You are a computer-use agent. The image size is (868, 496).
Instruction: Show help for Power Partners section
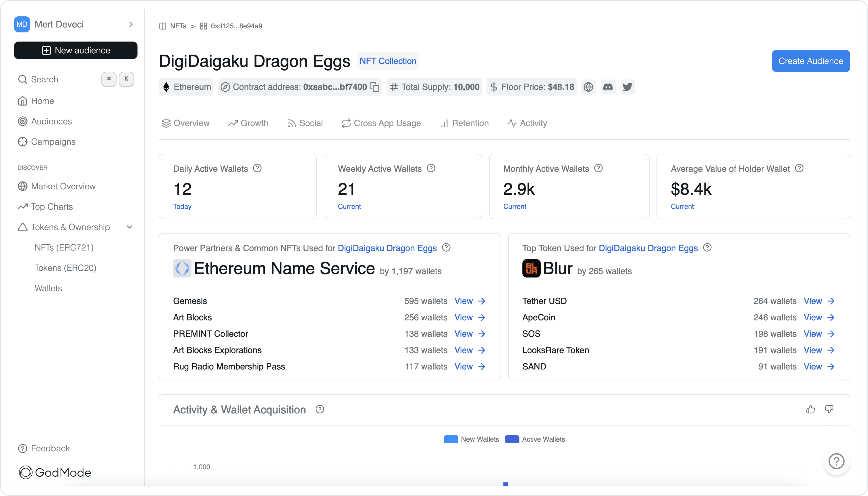tap(446, 248)
